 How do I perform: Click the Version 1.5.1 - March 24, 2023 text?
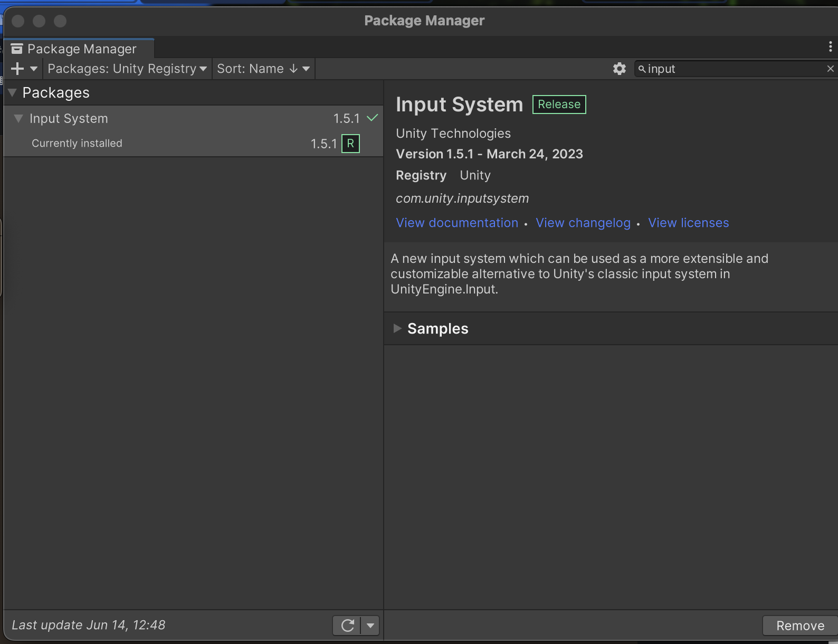coord(489,154)
